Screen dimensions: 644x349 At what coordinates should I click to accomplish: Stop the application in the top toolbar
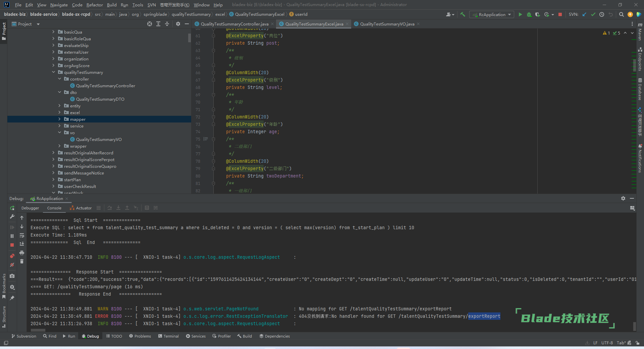point(560,14)
